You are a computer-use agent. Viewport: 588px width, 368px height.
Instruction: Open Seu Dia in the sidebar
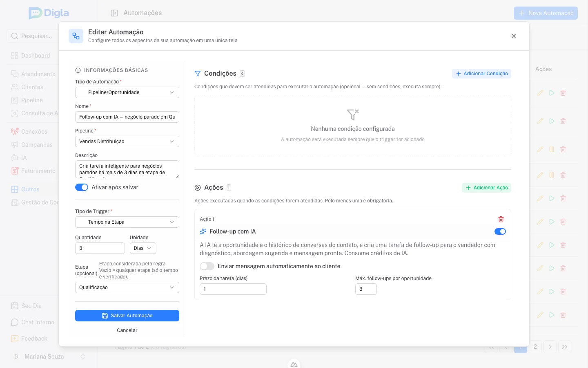pos(27,306)
